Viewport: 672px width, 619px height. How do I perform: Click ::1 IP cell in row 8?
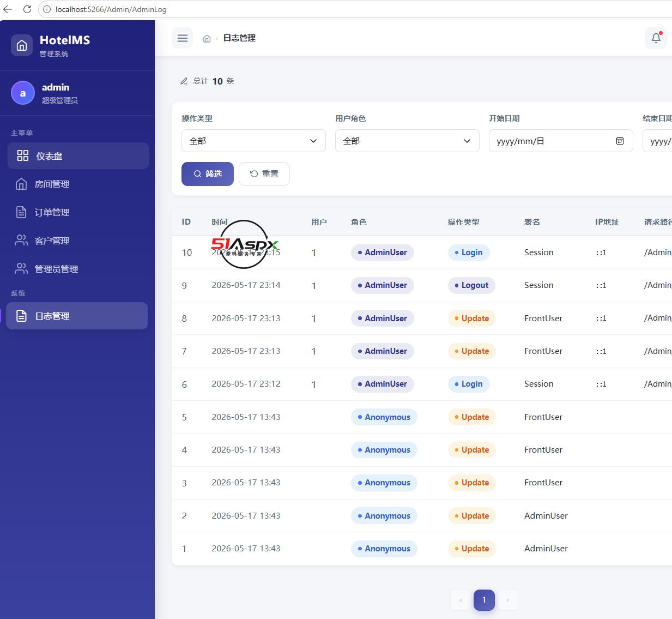coord(601,318)
